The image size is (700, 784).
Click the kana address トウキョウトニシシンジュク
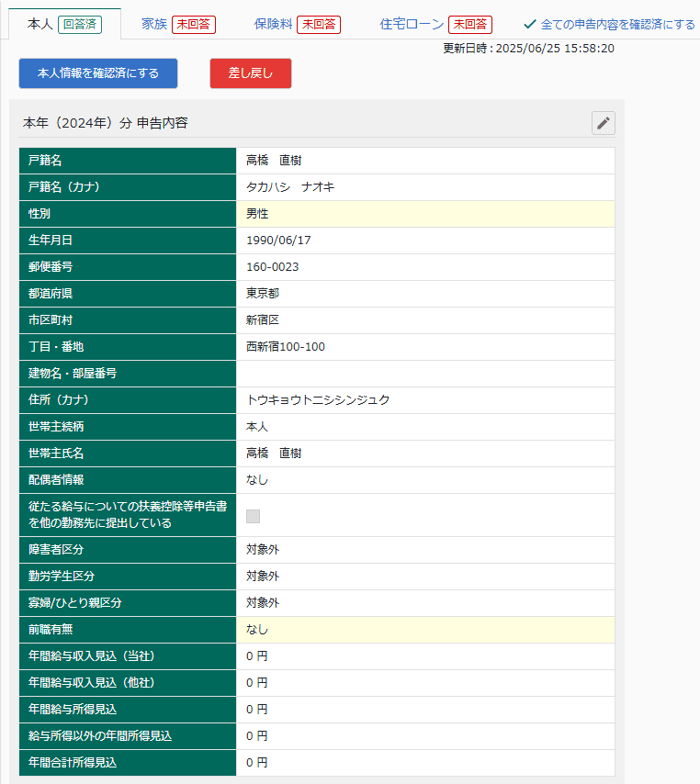point(318,400)
